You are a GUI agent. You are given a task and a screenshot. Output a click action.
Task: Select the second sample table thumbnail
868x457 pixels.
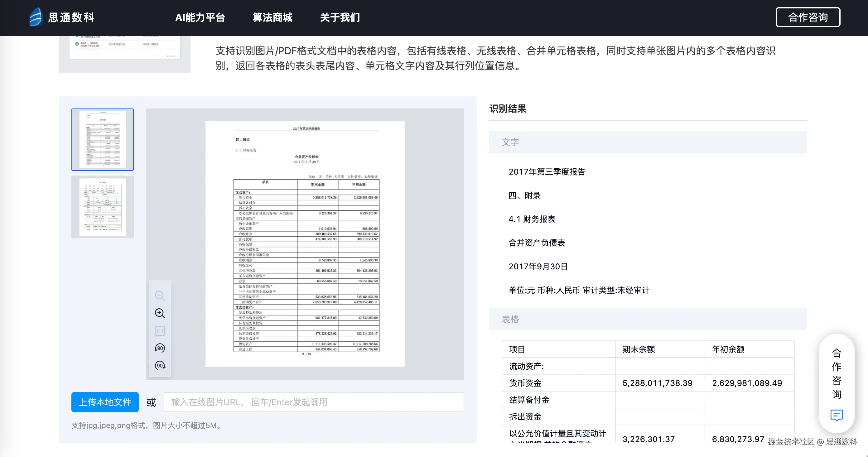coord(103,207)
